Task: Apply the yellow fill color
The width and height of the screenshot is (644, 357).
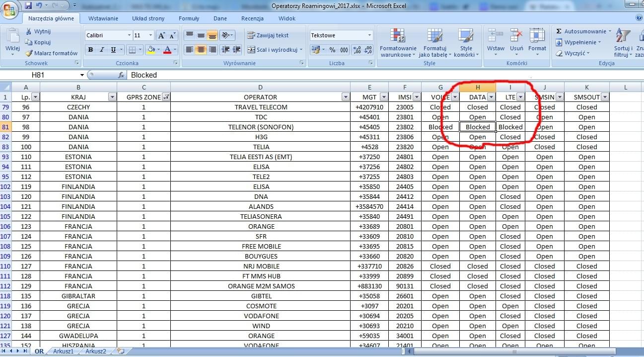Action: 151,50
